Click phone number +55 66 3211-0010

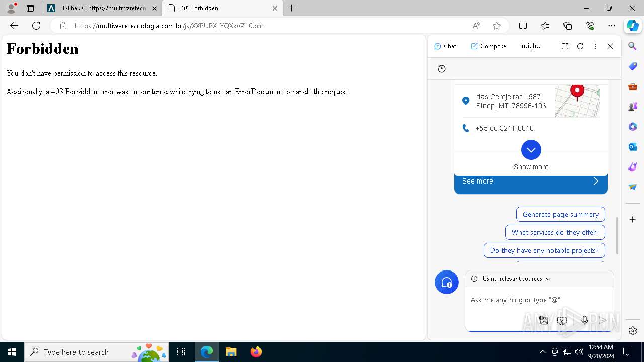click(505, 128)
